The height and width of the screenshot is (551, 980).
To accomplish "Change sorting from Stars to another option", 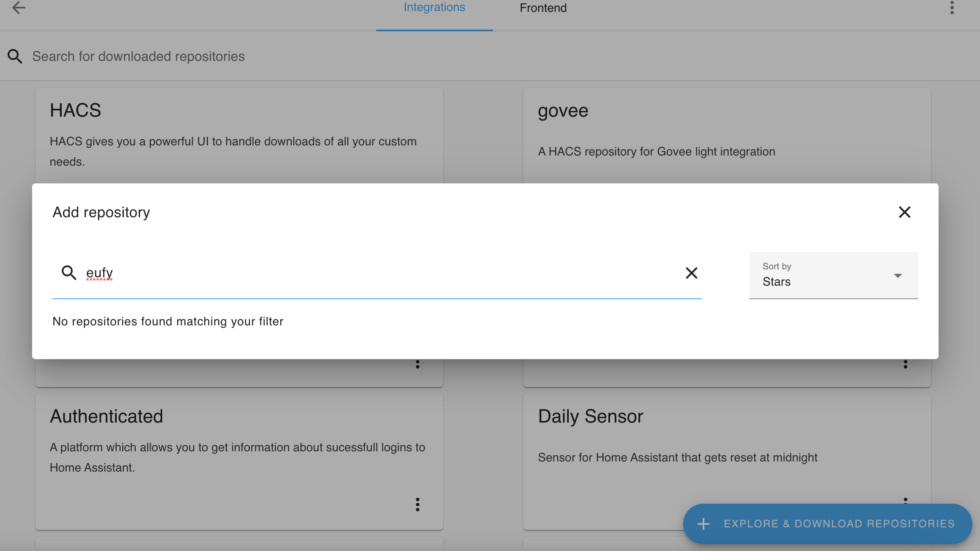I will click(833, 275).
